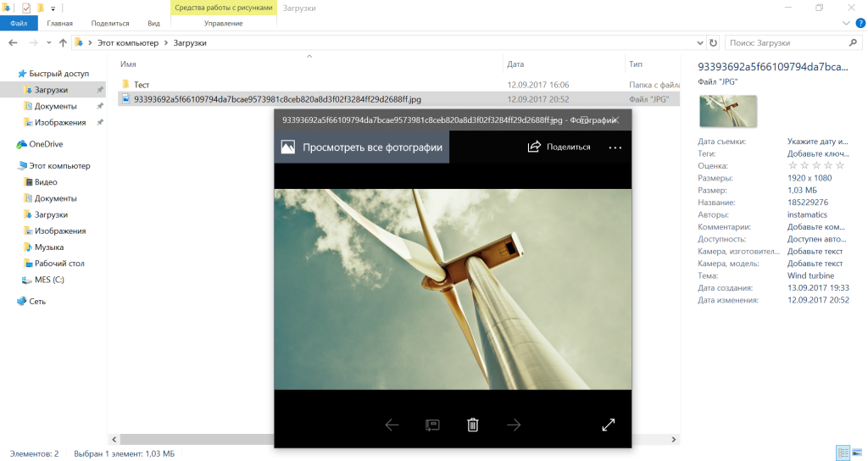Click the properties checkmark in quick access toolbar

[x=25, y=8]
